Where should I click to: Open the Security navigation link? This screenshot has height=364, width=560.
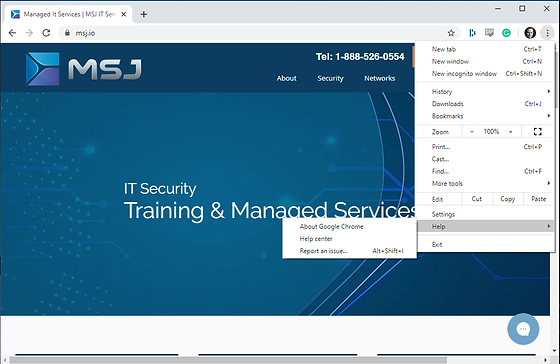[330, 78]
